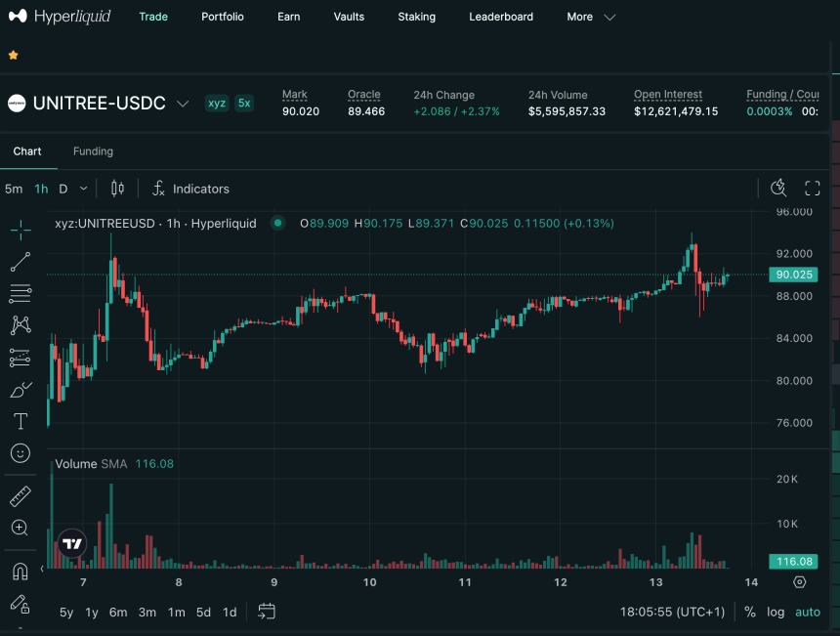Set chart range to 1m
The height and width of the screenshot is (636, 840).
176,612
